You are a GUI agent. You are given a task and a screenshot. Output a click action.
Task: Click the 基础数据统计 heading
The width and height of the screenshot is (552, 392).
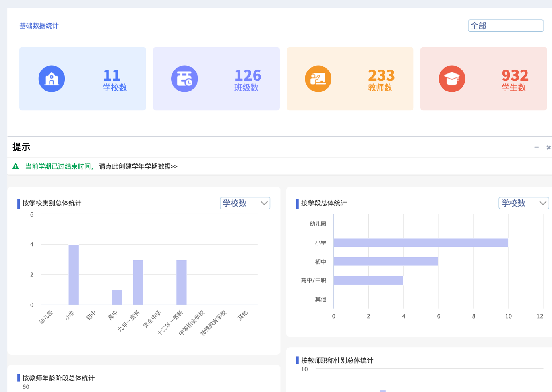click(39, 26)
